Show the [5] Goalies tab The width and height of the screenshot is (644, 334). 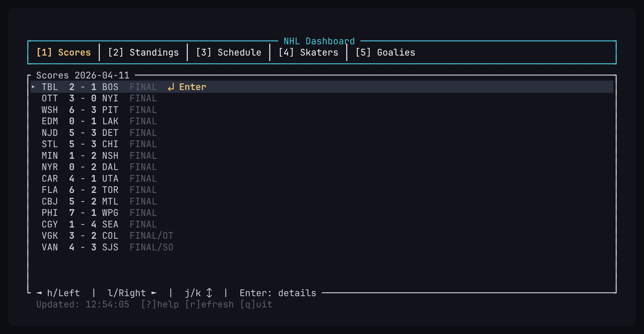(x=385, y=53)
